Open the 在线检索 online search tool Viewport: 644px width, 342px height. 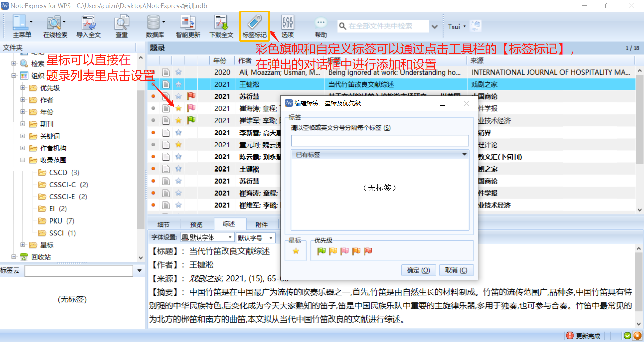click(55, 25)
